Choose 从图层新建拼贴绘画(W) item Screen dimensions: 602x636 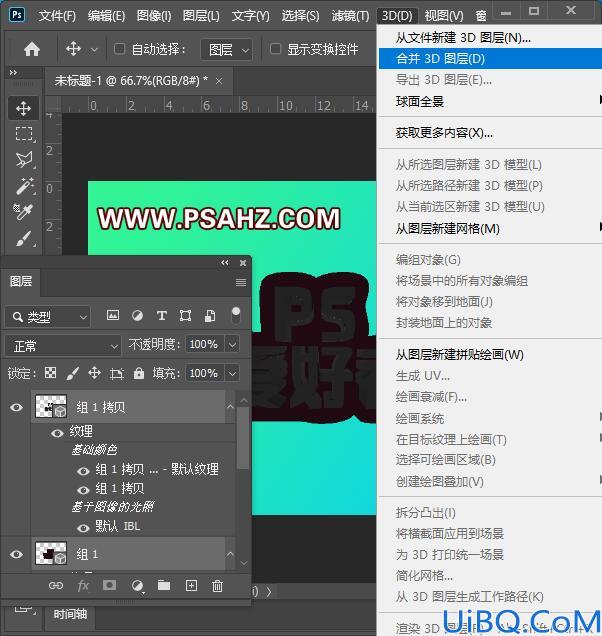pos(490,355)
